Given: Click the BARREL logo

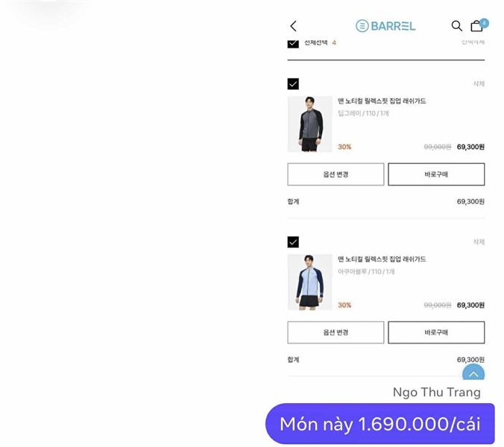Looking at the screenshot, I should pos(385,26).
